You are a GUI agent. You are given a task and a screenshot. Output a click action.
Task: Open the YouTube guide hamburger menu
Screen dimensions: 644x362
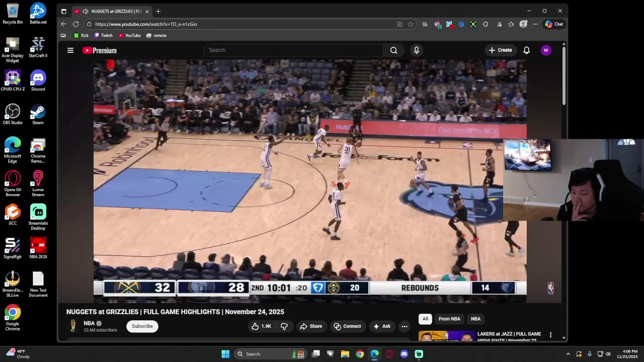[x=70, y=50]
